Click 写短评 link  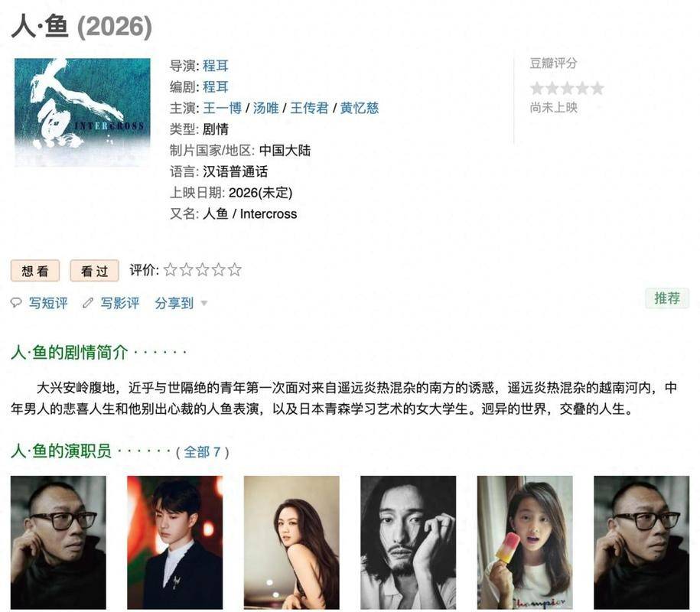click(48, 303)
